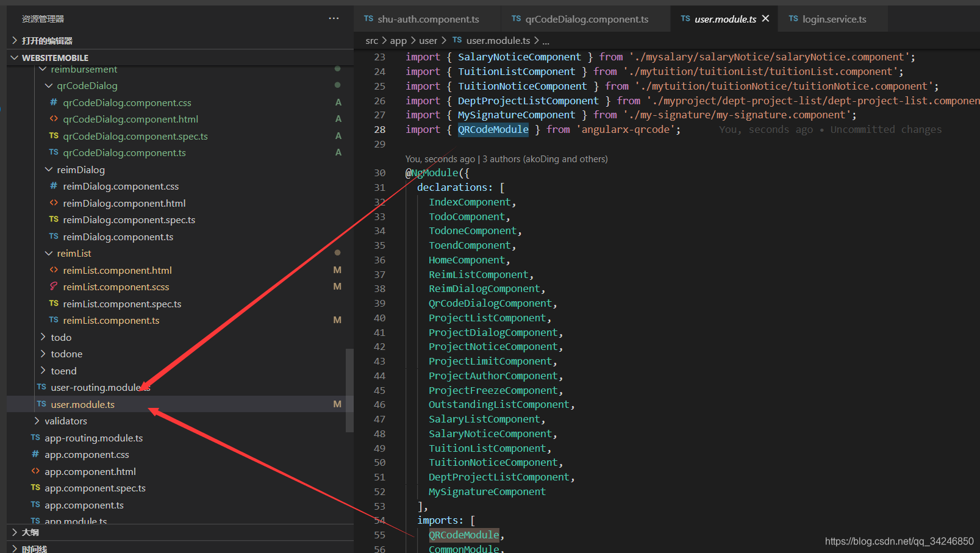This screenshot has width=980, height=553.
Task: Switch to the qrCodeDialog.component.ts tab
Action: click(x=586, y=19)
